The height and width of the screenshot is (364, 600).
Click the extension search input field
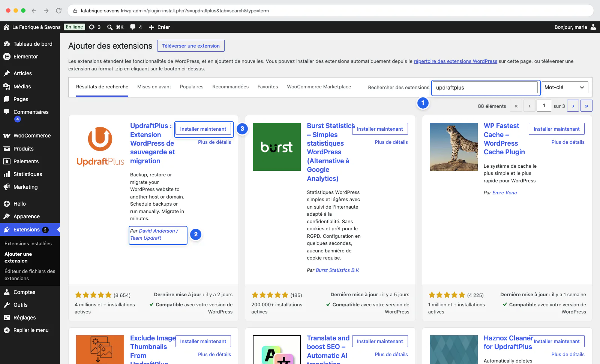(x=485, y=87)
